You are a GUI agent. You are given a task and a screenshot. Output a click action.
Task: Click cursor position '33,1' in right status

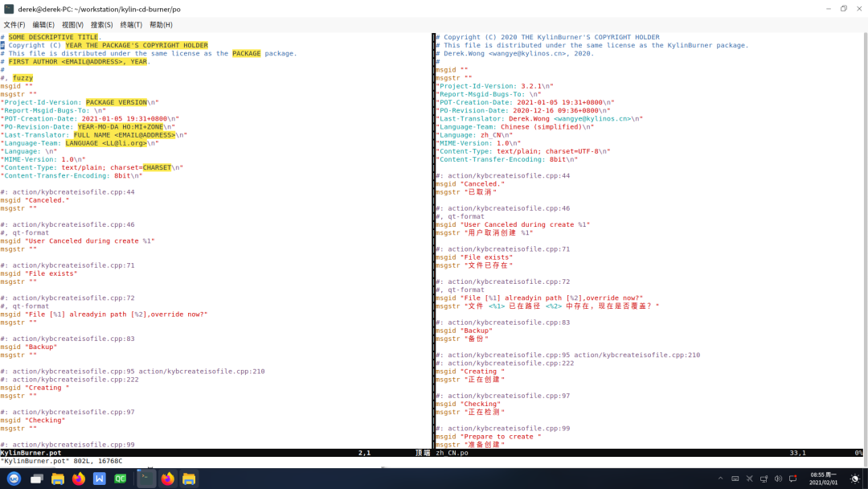point(798,453)
